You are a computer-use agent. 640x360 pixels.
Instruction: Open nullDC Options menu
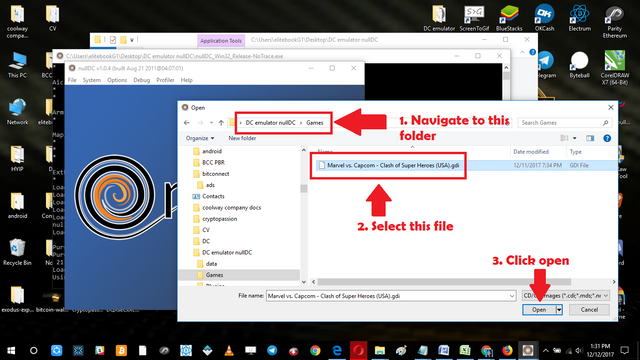117,80
